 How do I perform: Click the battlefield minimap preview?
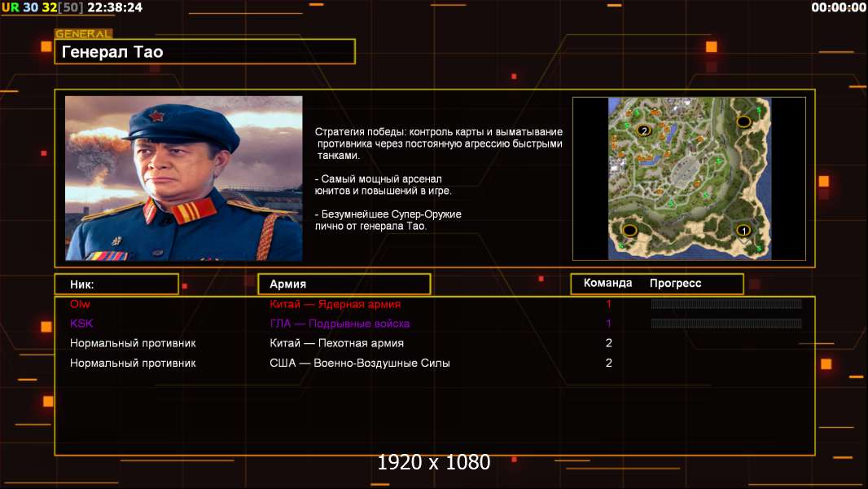point(689,178)
